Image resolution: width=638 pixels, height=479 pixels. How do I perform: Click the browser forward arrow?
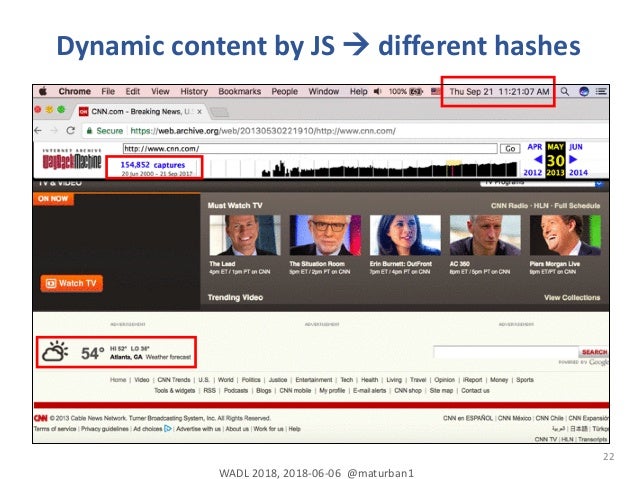click(x=54, y=131)
